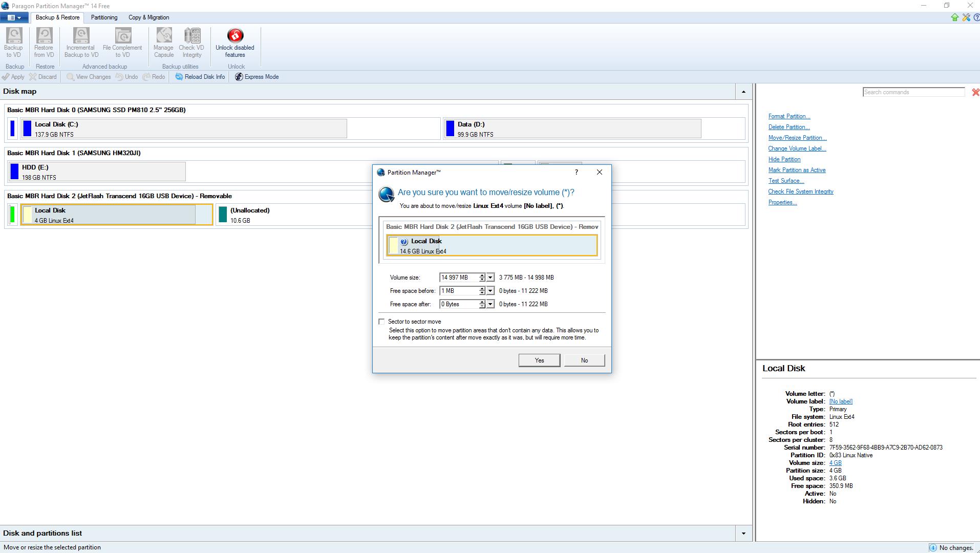Click Unlock disabled features icon

(235, 35)
